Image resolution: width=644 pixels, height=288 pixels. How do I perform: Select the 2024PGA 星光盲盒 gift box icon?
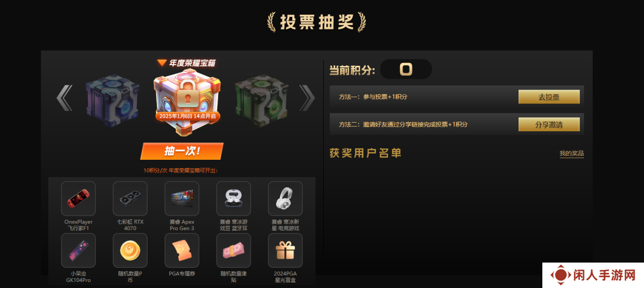click(x=285, y=250)
